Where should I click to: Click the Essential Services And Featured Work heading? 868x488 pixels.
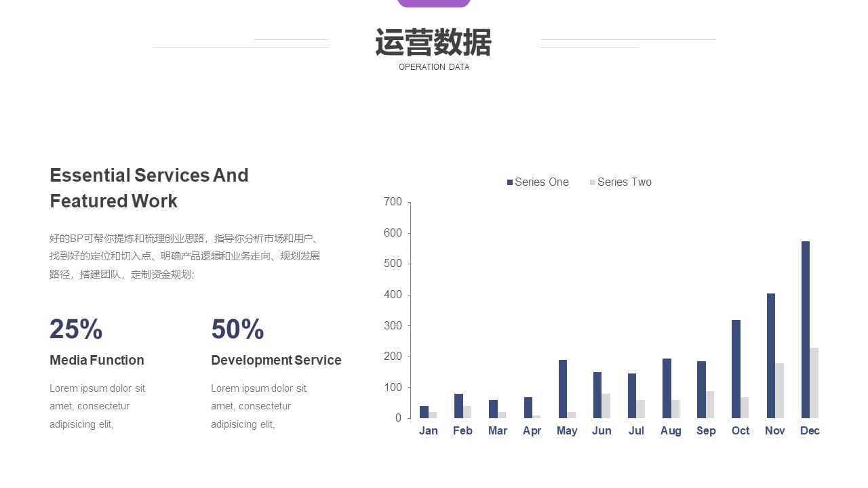149,188
